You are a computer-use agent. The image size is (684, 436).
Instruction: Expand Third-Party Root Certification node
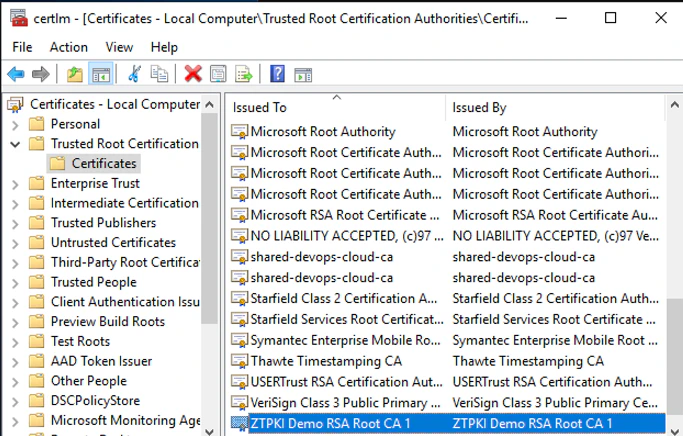click(15, 264)
